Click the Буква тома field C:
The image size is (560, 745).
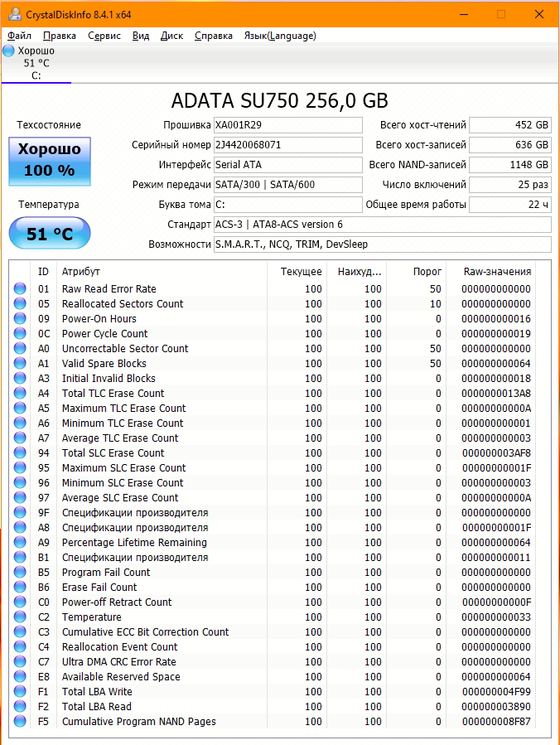pos(287,205)
